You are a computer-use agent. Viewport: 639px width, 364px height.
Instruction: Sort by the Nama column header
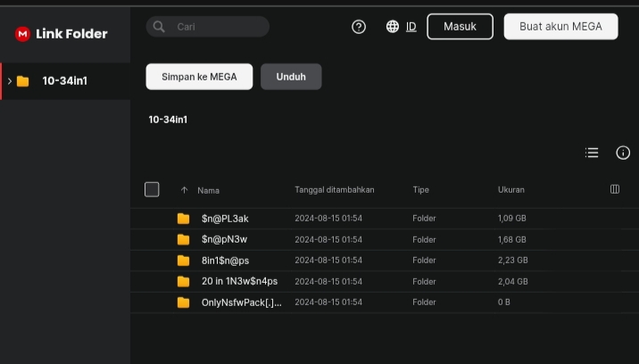208,190
